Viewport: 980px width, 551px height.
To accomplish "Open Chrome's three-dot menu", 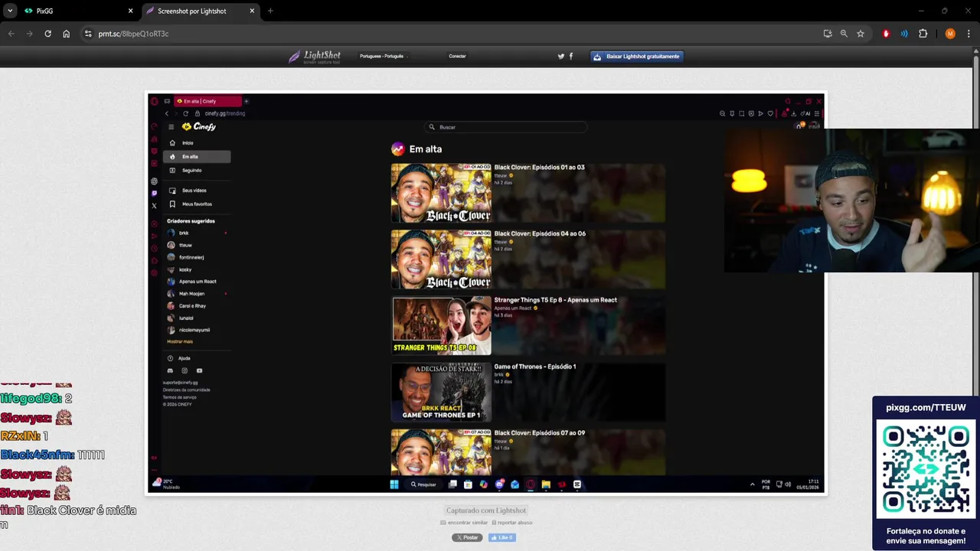I will click(969, 34).
